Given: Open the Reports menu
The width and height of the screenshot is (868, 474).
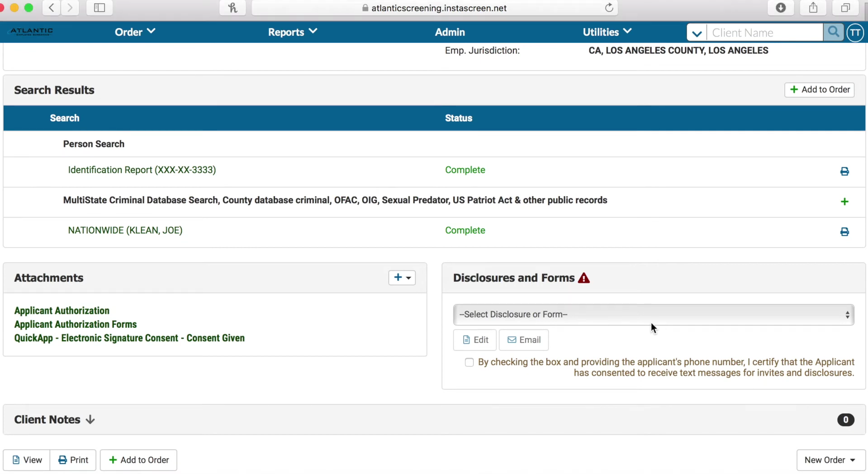Looking at the screenshot, I should pyautogui.click(x=292, y=32).
